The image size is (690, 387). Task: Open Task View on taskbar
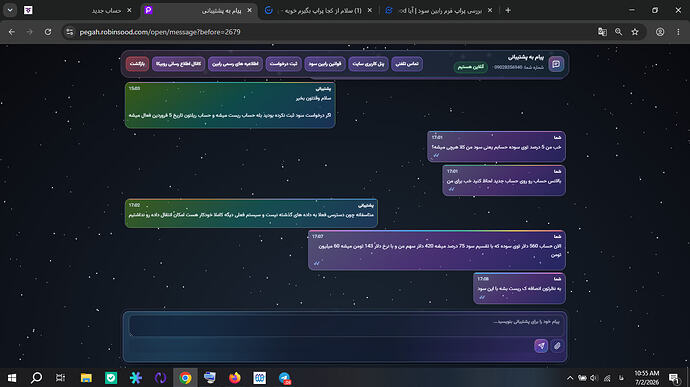pyautogui.click(x=61, y=378)
